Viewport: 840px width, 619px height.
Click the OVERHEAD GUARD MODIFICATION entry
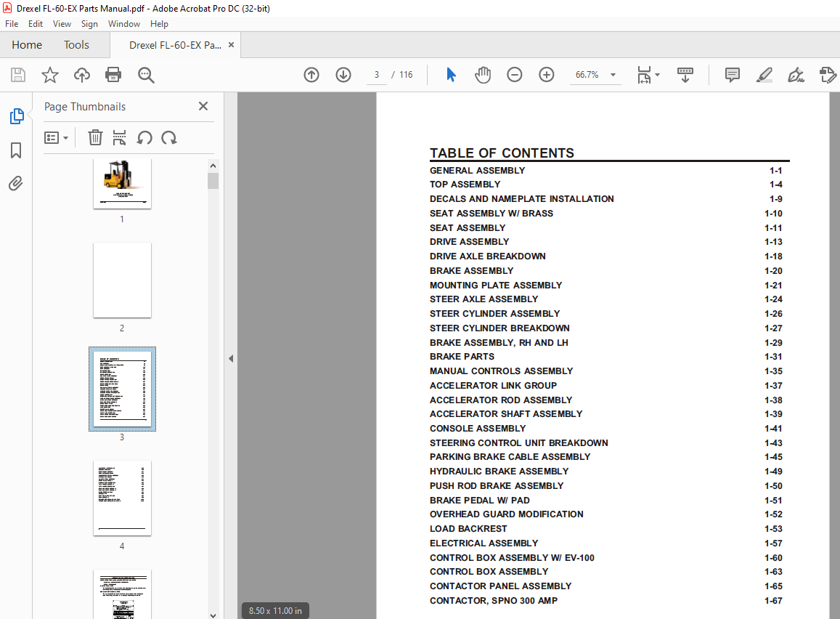(506, 514)
